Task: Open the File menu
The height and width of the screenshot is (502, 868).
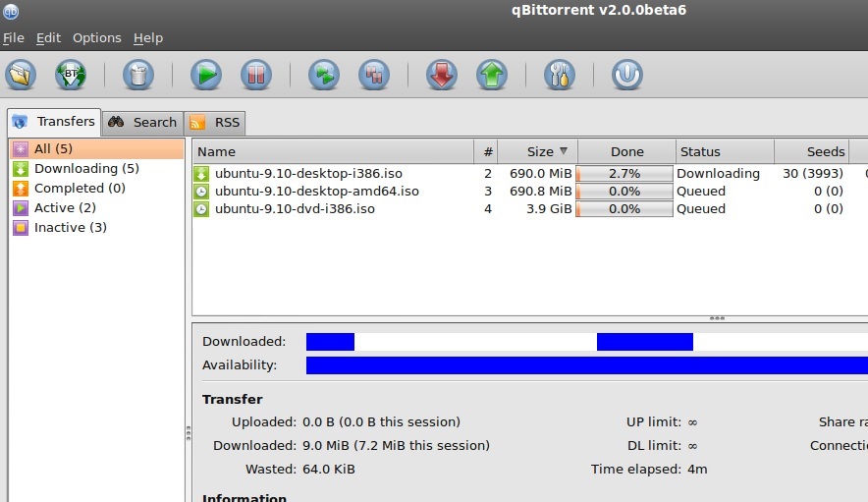Action: [13, 37]
